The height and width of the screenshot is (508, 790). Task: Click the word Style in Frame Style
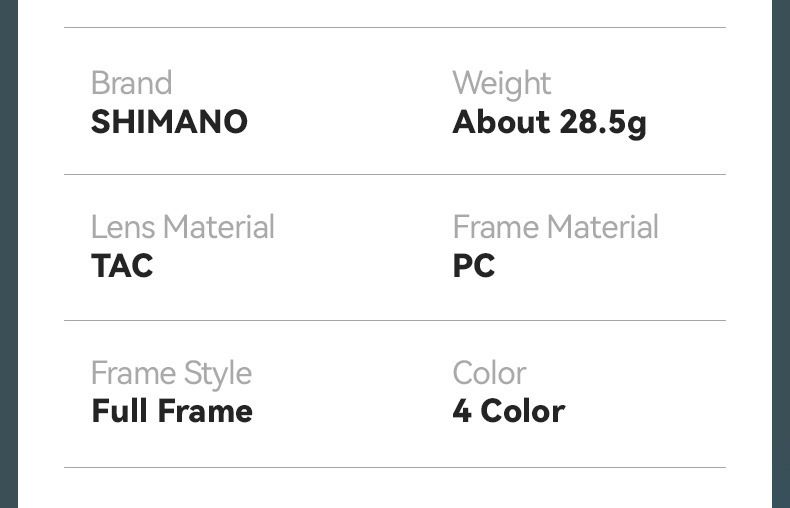click(x=214, y=374)
